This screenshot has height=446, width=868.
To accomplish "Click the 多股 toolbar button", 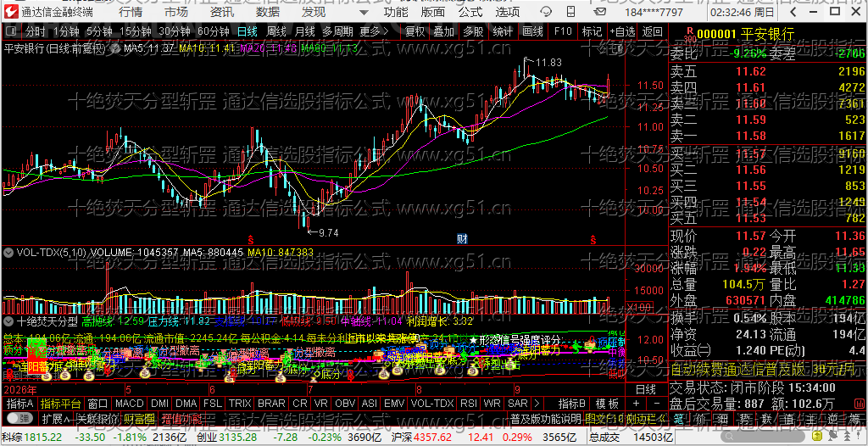I will (x=473, y=31).
